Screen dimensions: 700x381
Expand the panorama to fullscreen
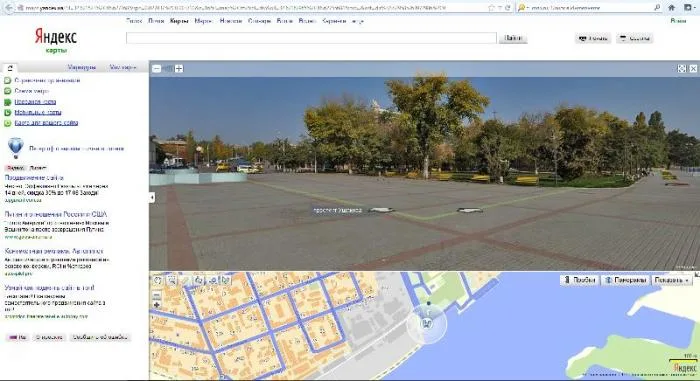pos(682,68)
